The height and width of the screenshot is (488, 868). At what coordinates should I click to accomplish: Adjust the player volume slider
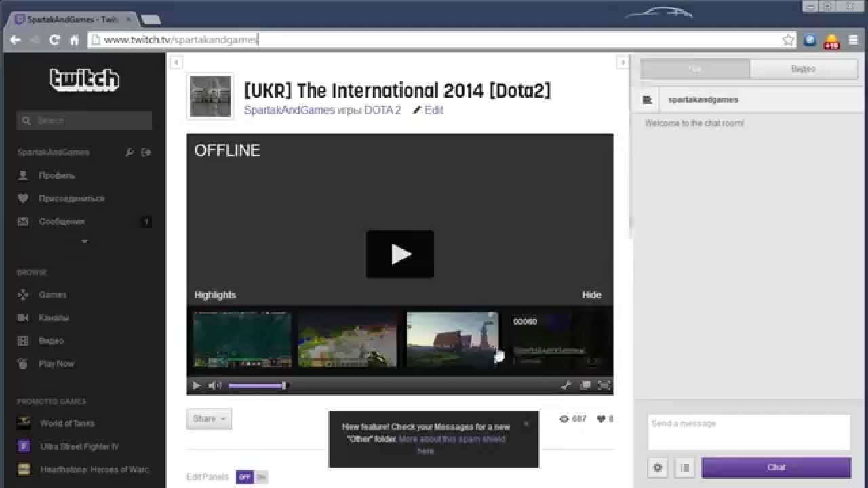[258, 386]
